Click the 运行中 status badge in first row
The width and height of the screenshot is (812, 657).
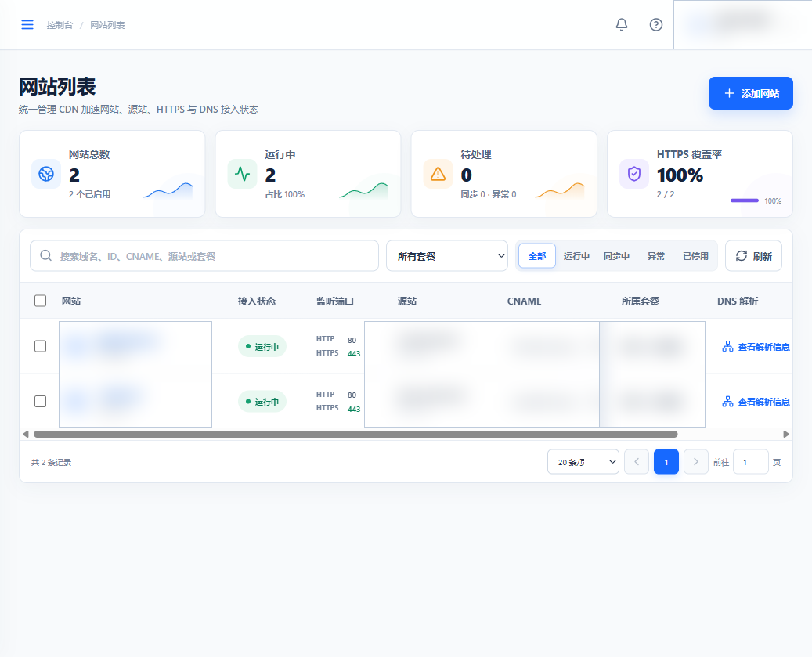click(262, 346)
